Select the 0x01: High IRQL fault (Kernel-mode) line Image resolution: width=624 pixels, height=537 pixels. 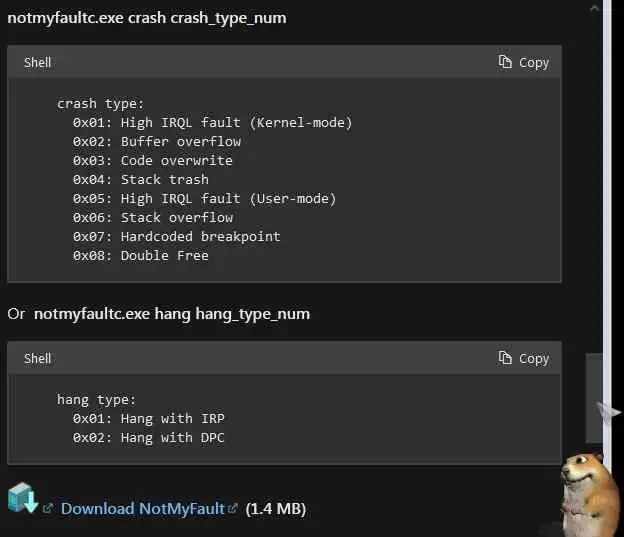point(213,123)
